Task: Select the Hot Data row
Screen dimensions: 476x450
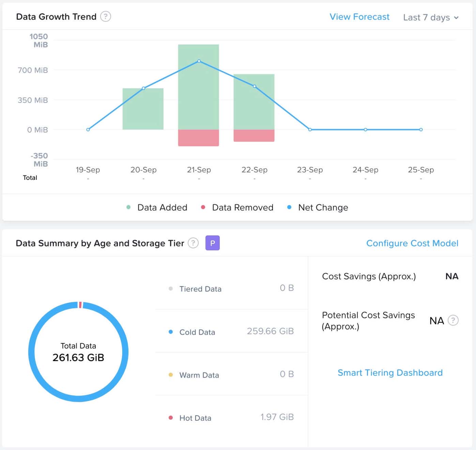Action: tap(232, 417)
